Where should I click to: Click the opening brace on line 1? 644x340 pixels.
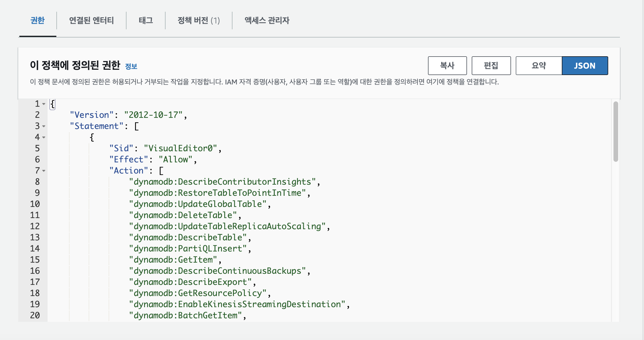(53, 104)
